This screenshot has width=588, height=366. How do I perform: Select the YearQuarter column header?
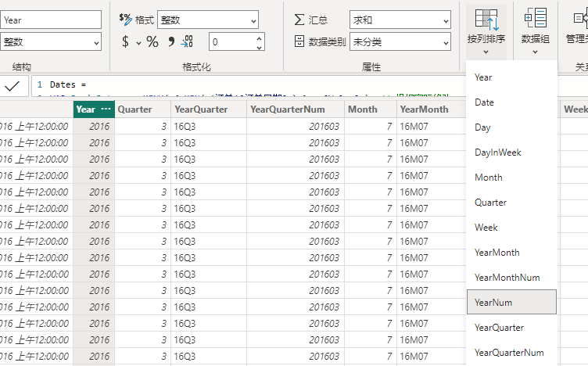click(209, 109)
